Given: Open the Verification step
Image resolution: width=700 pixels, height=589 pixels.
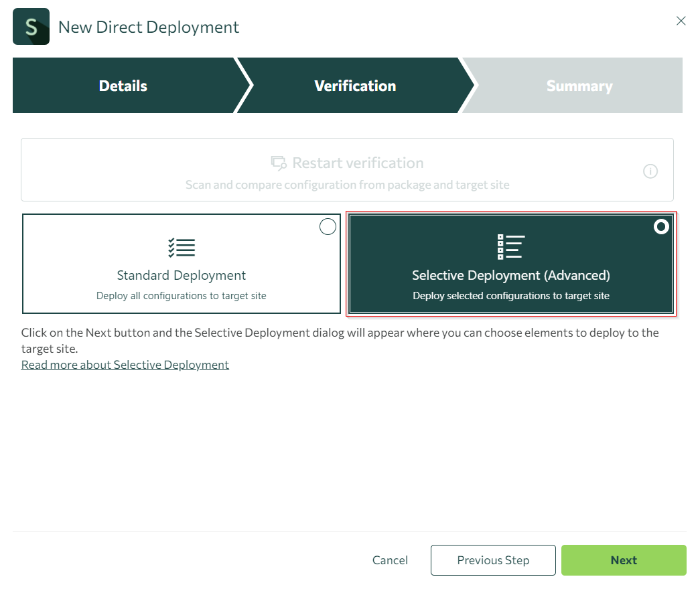Looking at the screenshot, I should click(355, 86).
